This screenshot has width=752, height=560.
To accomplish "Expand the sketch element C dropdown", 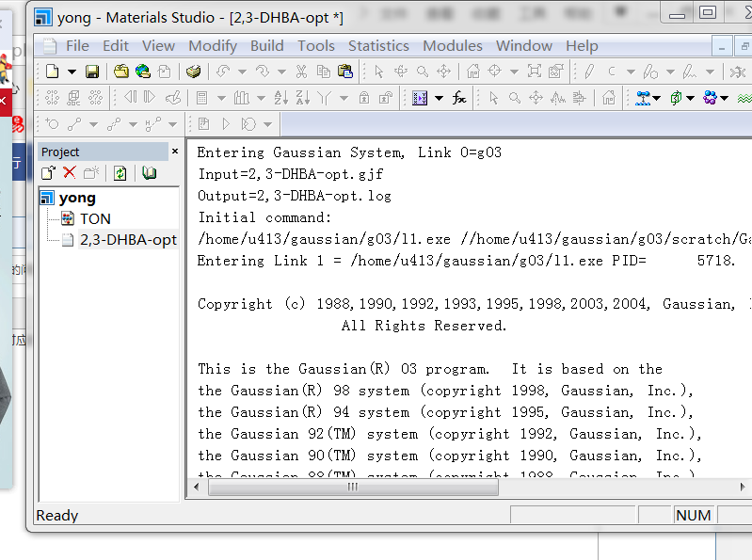I will (x=631, y=72).
